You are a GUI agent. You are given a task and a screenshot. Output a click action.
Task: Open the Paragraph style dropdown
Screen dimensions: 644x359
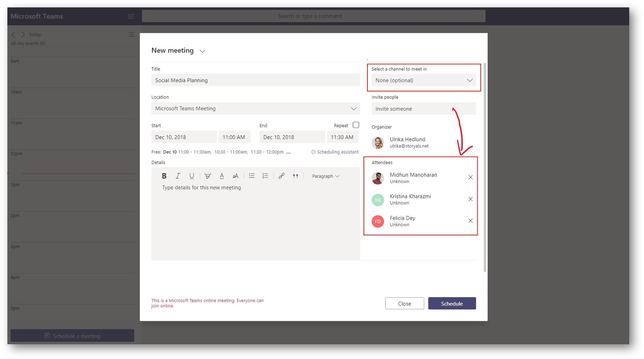click(x=325, y=176)
